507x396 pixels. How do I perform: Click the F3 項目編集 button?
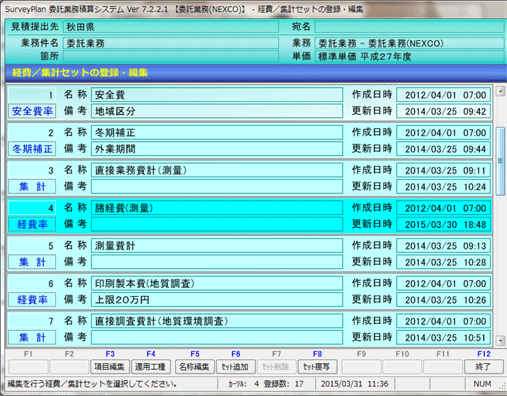coord(110,367)
